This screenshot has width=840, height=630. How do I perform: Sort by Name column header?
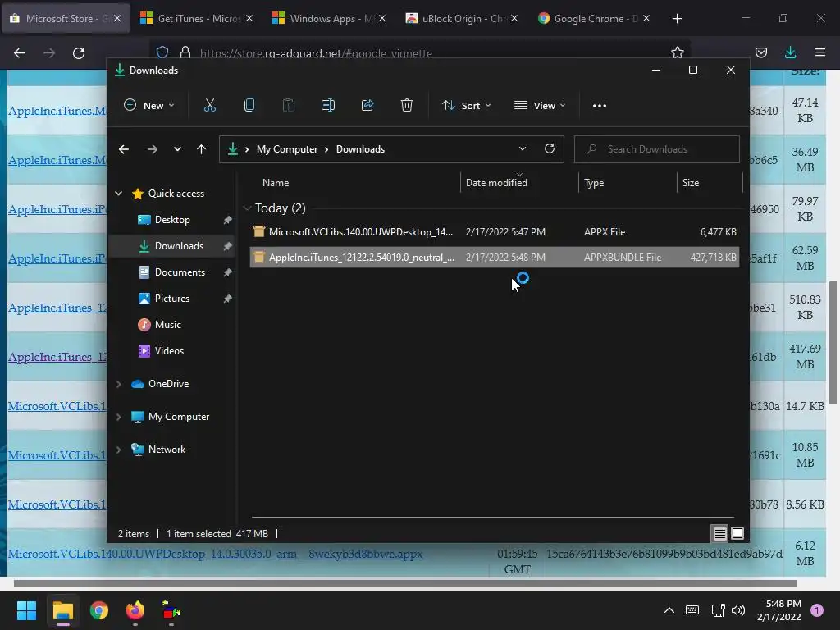[x=276, y=183]
